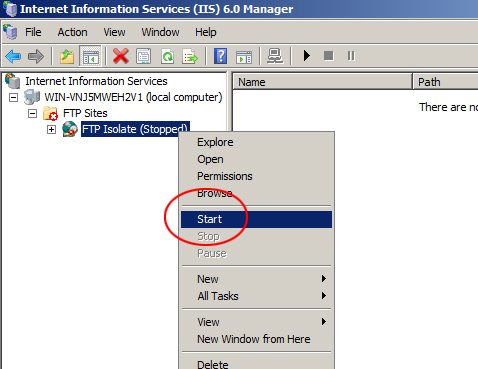Click the FTP Sites folder icon

pyautogui.click(x=50, y=113)
